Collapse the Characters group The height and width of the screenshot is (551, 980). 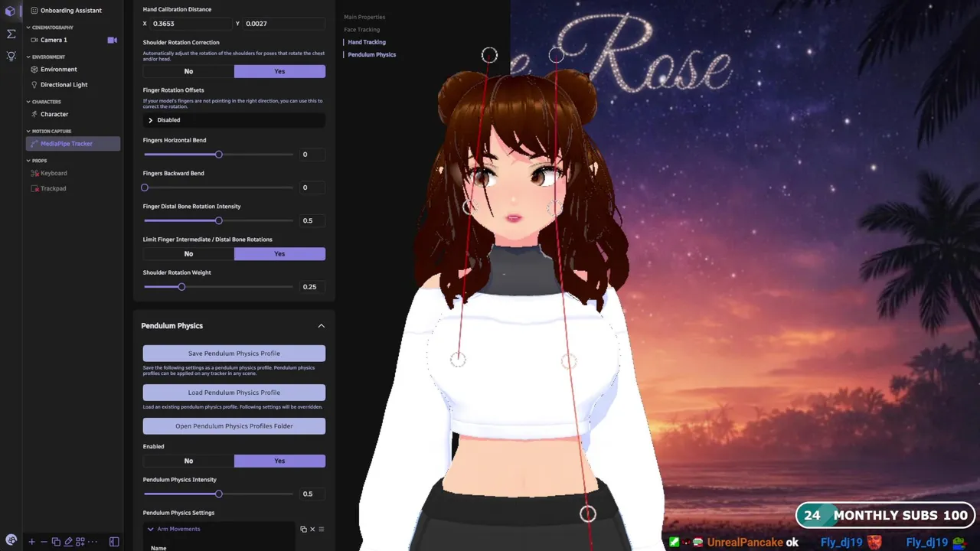(x=29, y=102)
